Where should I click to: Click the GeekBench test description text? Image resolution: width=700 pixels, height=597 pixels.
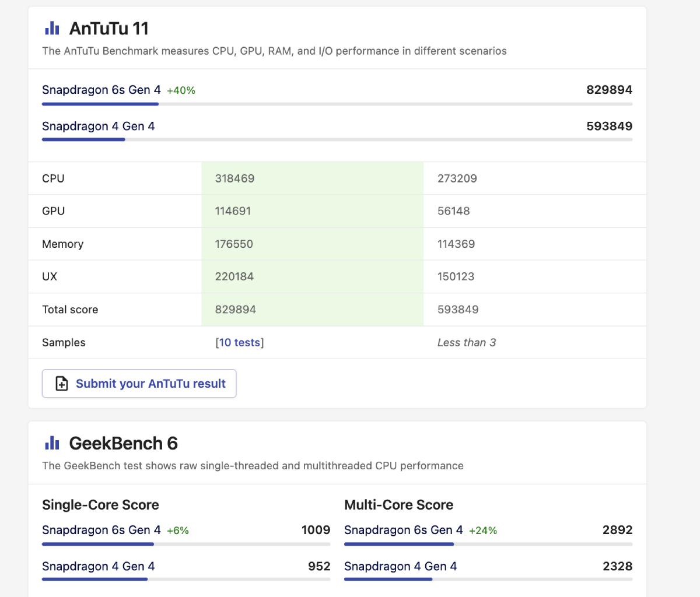point(253,466)
